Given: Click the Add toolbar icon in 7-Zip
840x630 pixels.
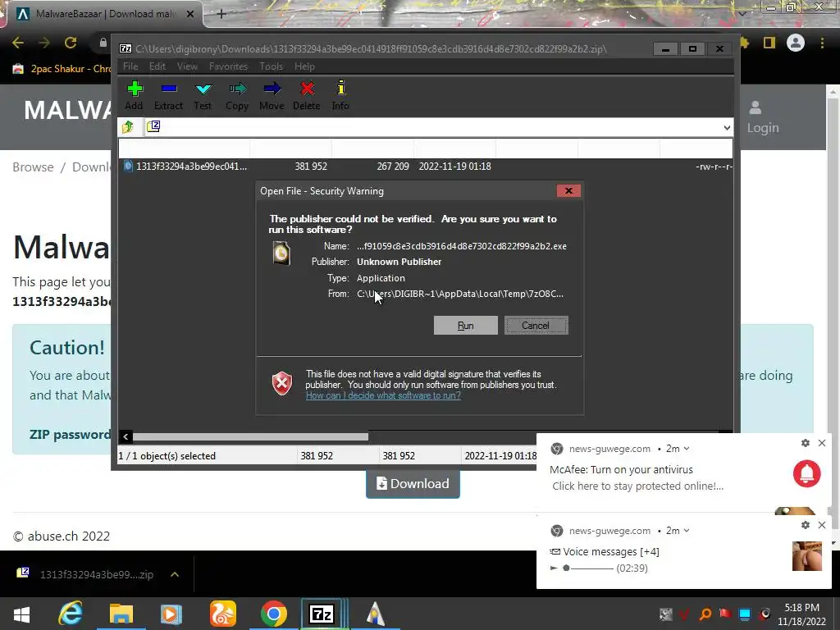Looking at the screenshot, I should (x=134, y=95).
